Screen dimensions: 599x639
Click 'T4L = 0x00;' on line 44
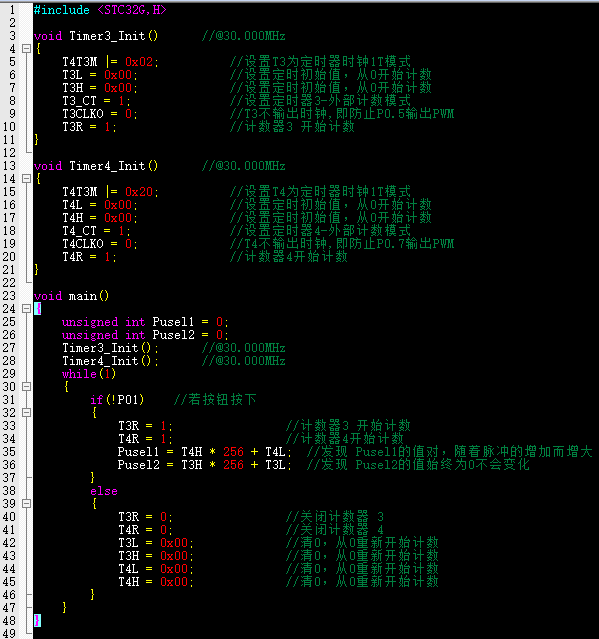click(x=156, y=569)
